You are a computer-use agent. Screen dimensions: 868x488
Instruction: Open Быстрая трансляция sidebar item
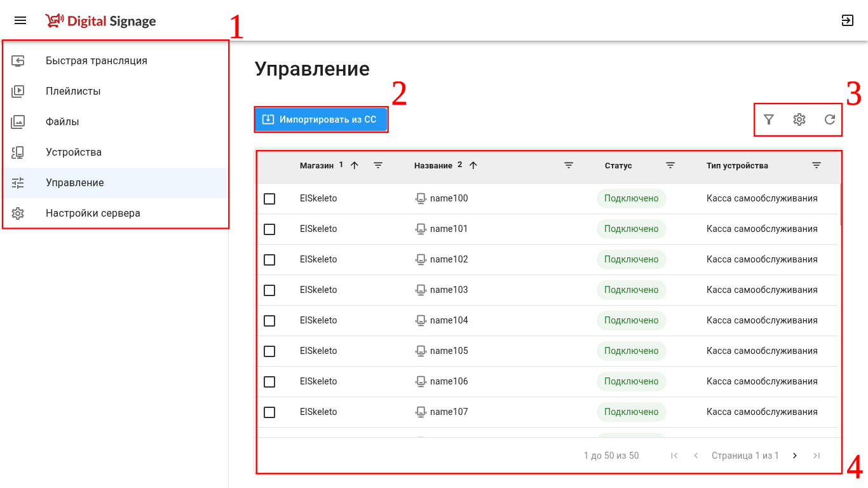tap(96, 61)
